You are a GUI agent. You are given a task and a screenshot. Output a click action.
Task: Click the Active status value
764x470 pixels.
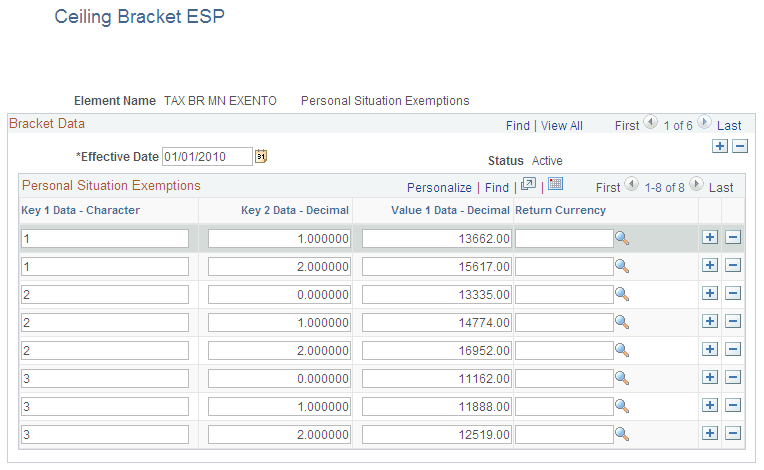(x=547, y=161)
